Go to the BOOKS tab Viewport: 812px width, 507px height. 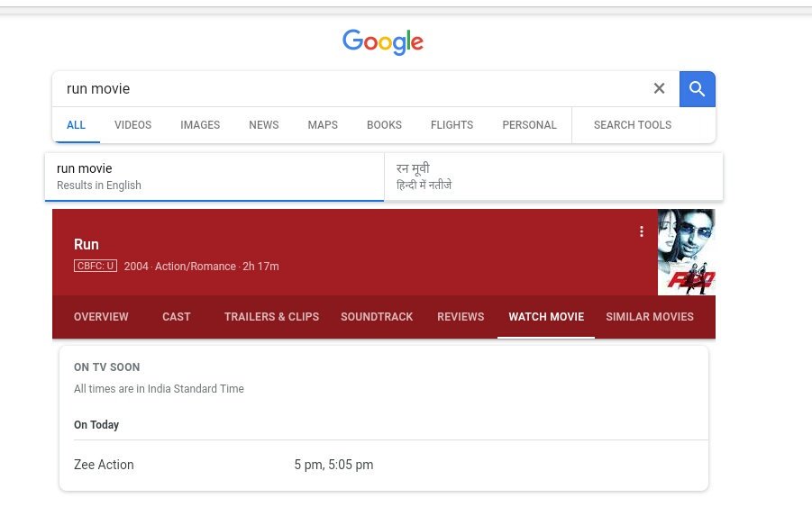pyautogui.click(x=384, y=125)
